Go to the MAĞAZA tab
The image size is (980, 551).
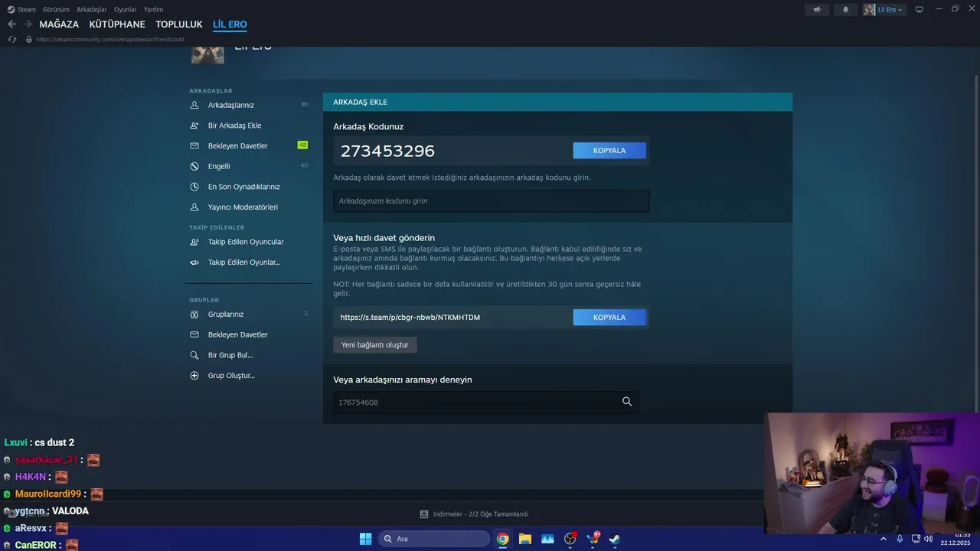point(59,24)
